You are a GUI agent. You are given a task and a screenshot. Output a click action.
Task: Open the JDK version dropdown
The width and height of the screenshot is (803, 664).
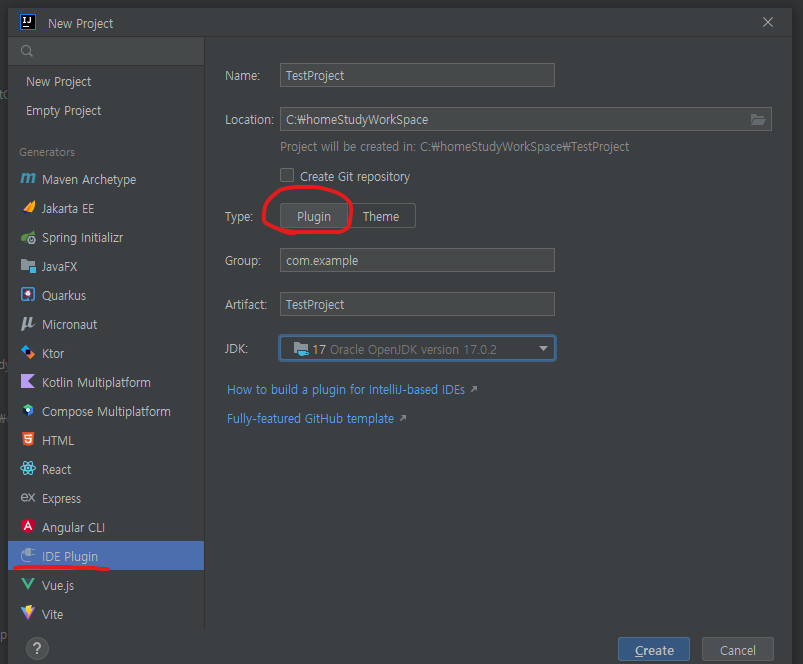tap(417, 349)
